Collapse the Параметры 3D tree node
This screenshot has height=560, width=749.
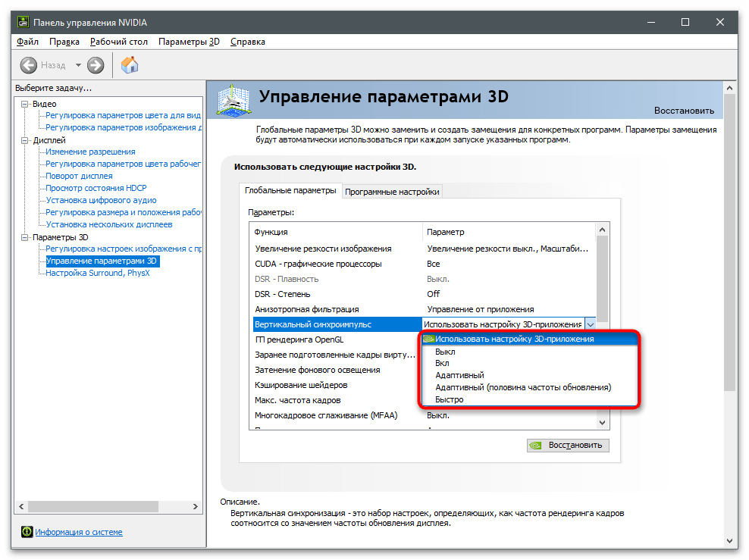coord(25,237)
